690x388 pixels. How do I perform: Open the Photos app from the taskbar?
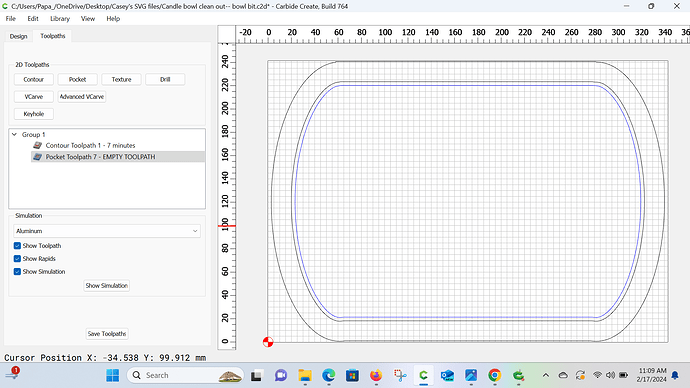(471, 376)
